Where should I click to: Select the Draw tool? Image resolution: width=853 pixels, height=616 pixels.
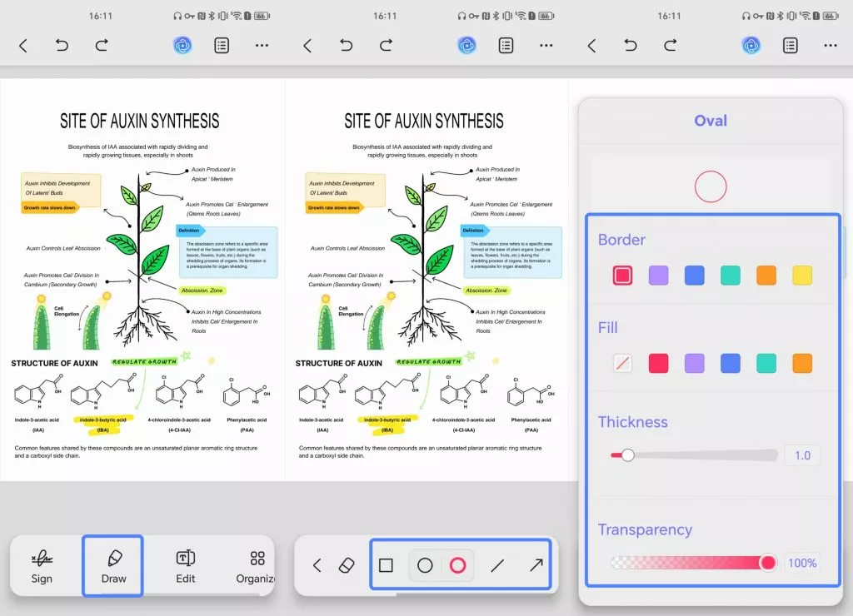[113, 567]
